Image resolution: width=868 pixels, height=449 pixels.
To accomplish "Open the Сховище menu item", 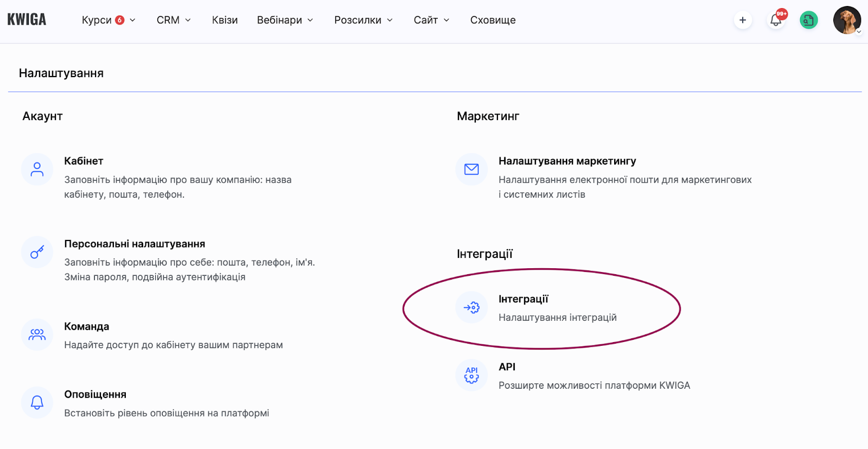I will pos(493,20).
